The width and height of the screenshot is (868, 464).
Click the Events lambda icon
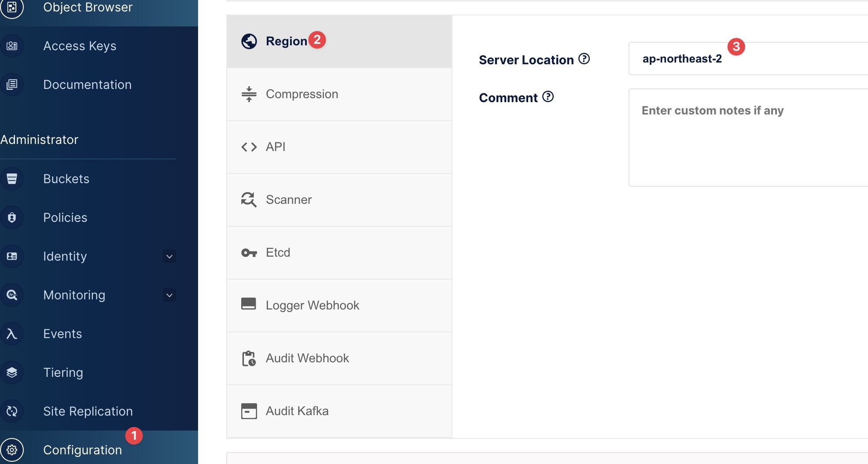(x=12, y=334)
